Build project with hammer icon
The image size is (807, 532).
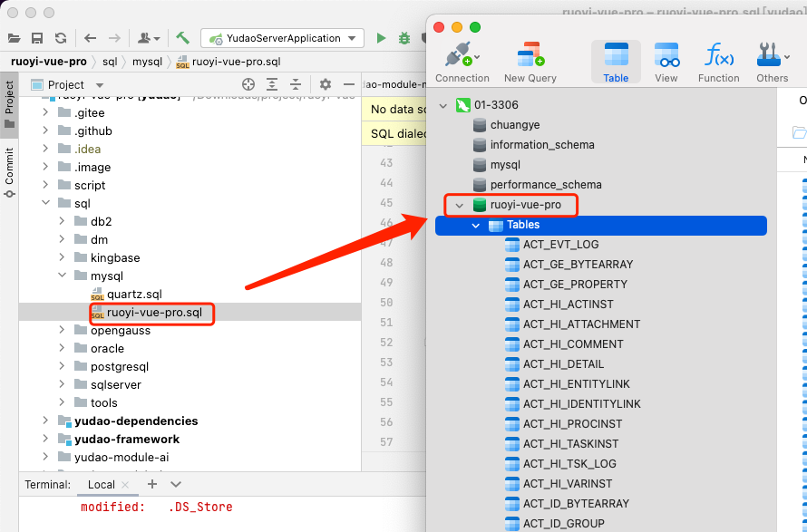pos(182,38)
